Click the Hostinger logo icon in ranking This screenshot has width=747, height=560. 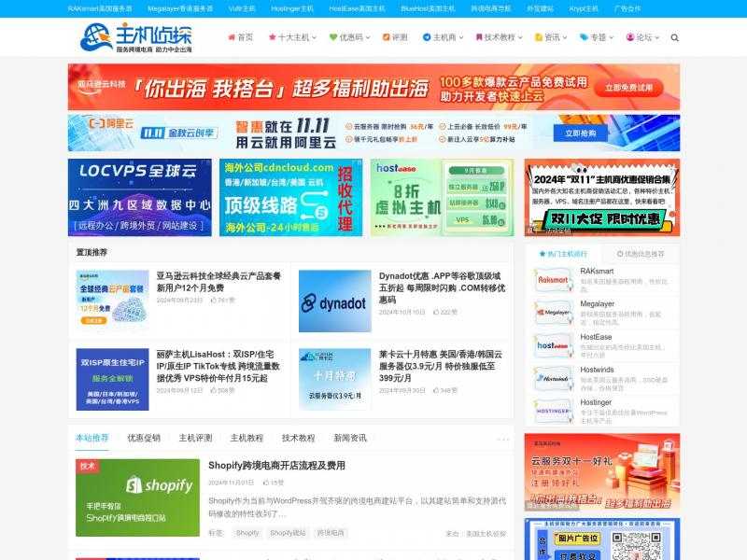553,412
